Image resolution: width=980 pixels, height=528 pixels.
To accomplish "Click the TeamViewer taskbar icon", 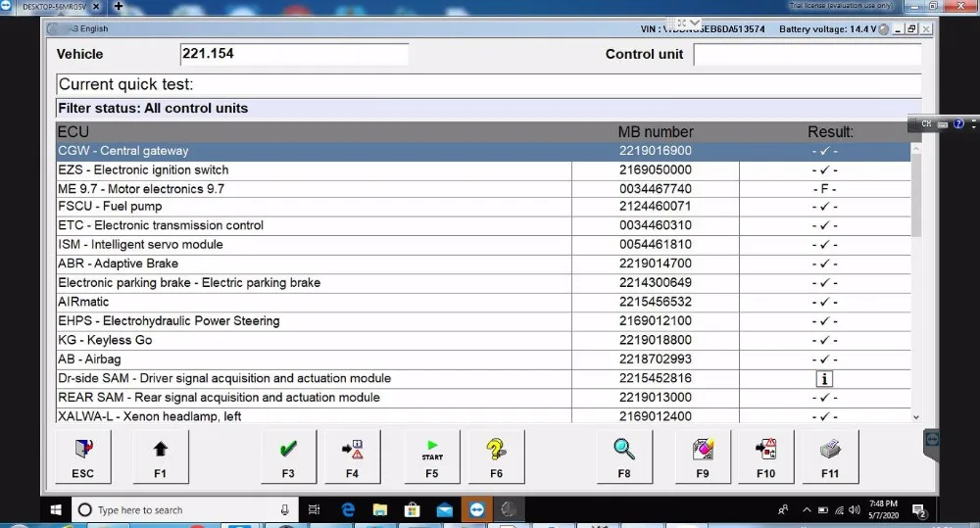I will (477, 510).
